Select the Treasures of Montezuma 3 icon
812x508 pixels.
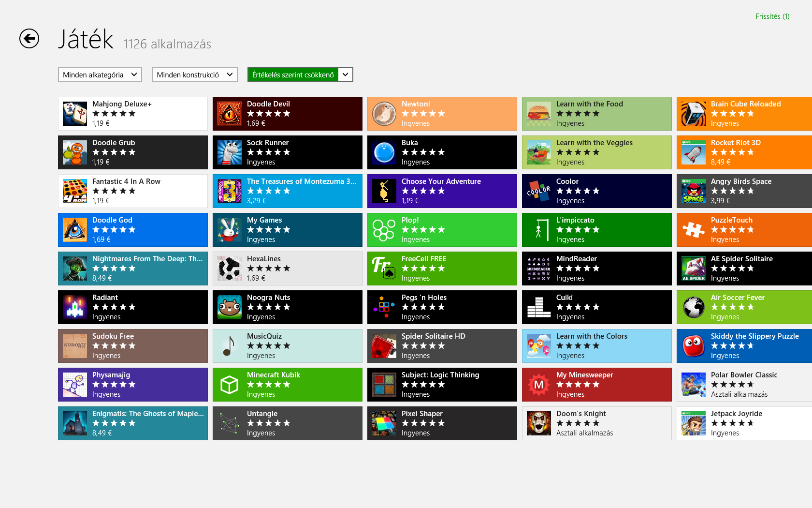tap(230, 191)
